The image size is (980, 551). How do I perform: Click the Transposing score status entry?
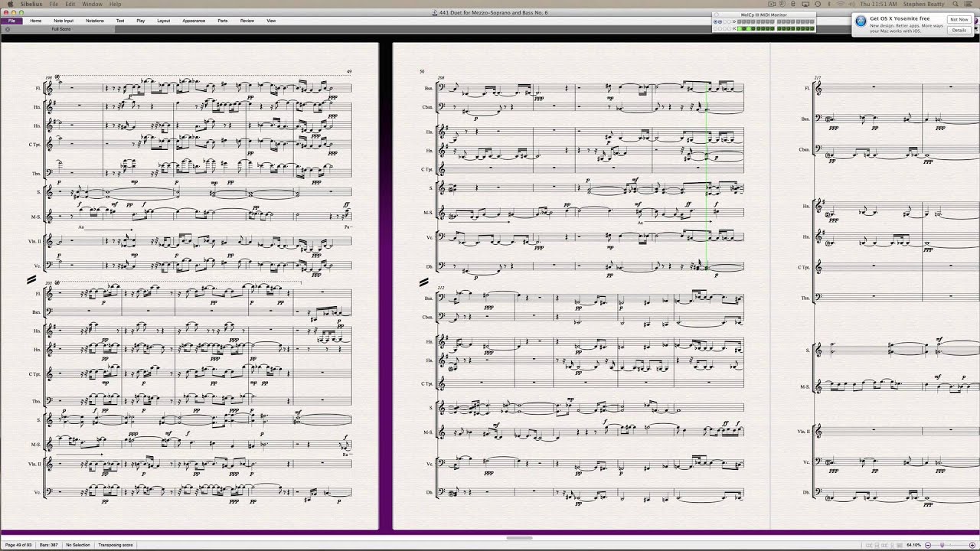pos(116,545)
